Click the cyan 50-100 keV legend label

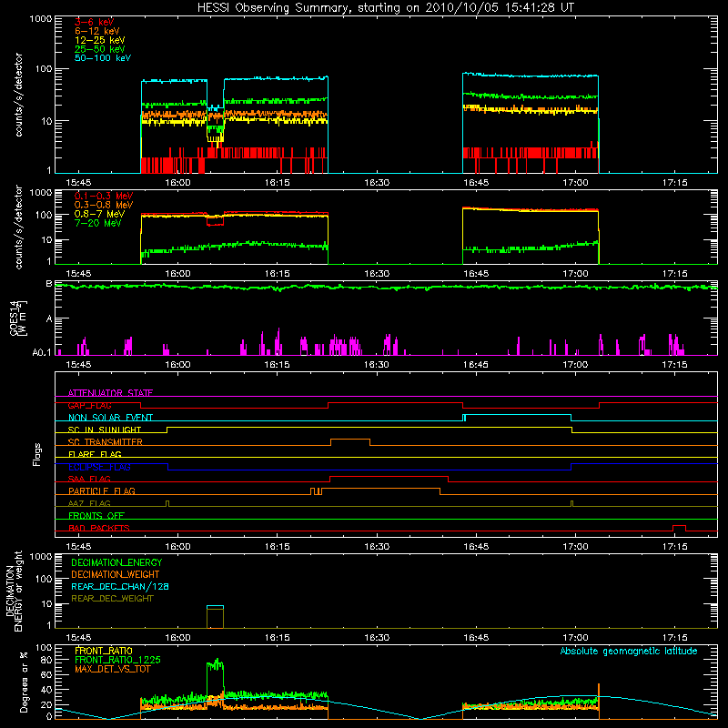(103, 58)
